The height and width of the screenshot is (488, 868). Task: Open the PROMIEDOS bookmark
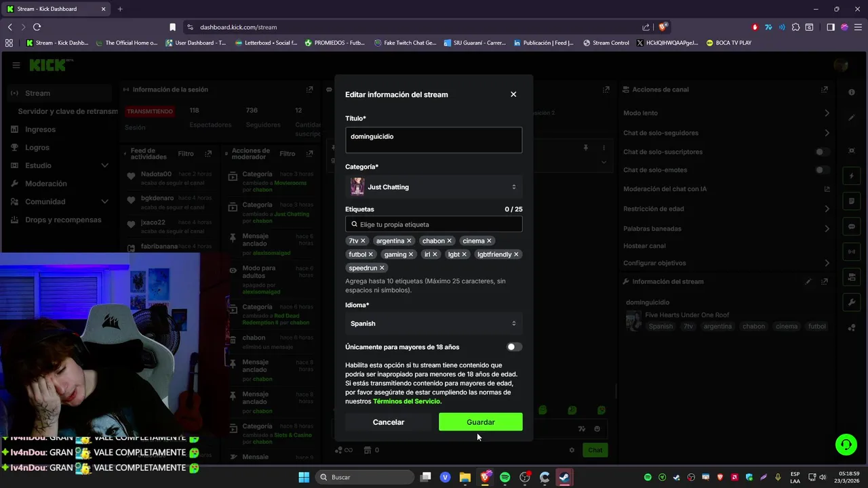[334, 43]
